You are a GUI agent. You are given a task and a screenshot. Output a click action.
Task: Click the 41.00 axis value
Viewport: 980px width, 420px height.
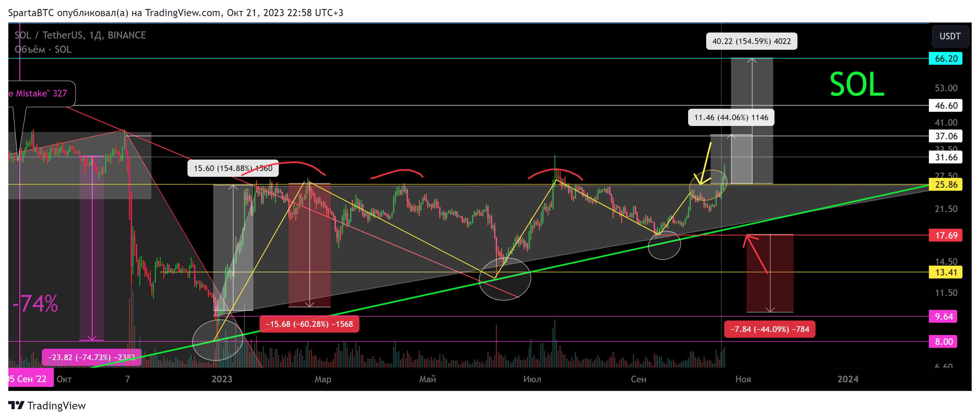[x=946, y=122]
